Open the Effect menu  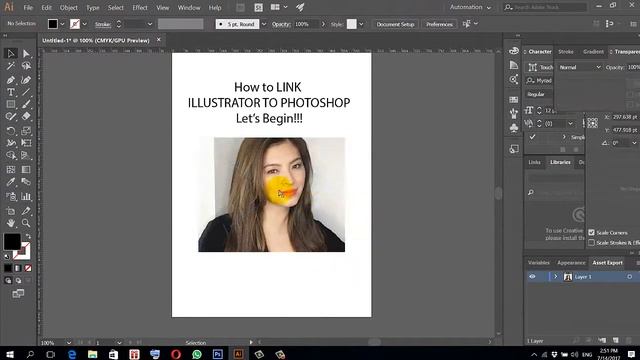point(140,8)
